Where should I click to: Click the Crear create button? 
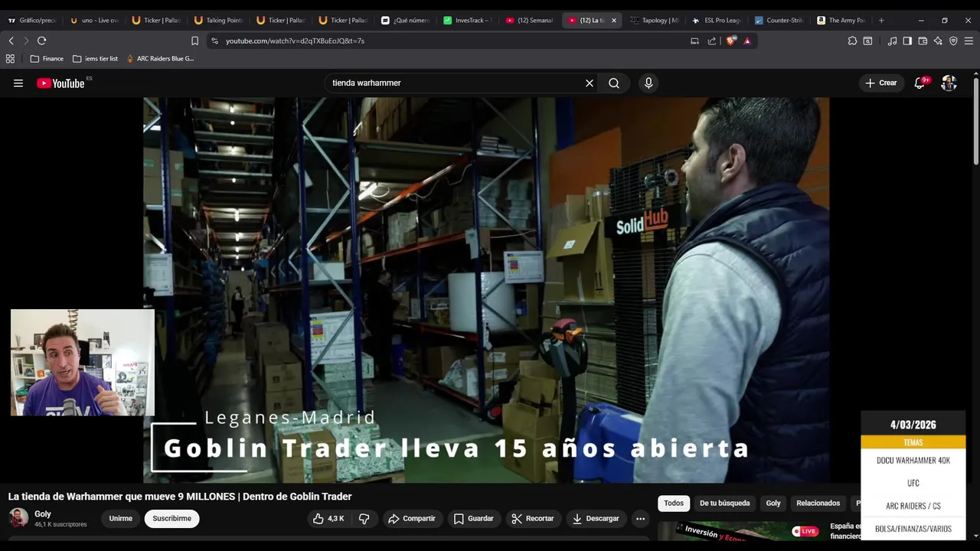pyautogui.click(x=880, y=83)
